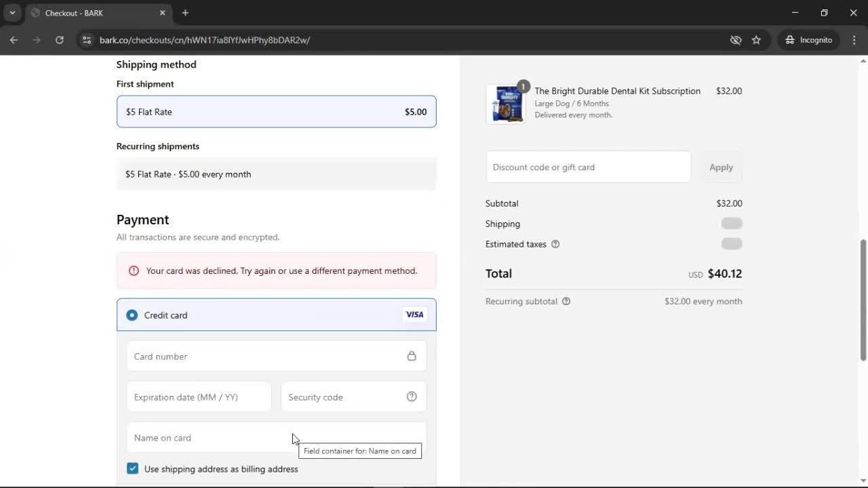The height and width of the screenshot is (488, 868).
Task: Click the Expiration date field
Action: click(x=199, y=397)
